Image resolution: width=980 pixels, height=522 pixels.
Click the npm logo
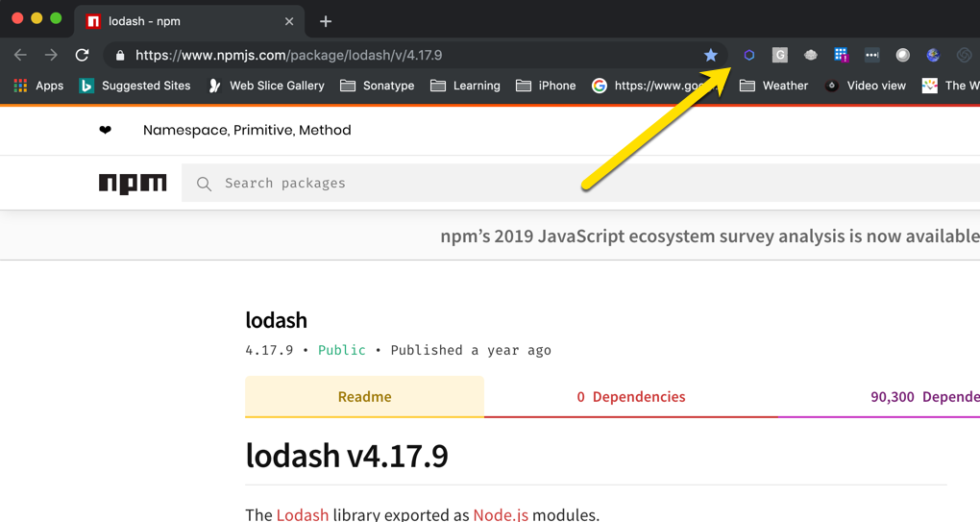pyautogui.click(x=133, y=184)
